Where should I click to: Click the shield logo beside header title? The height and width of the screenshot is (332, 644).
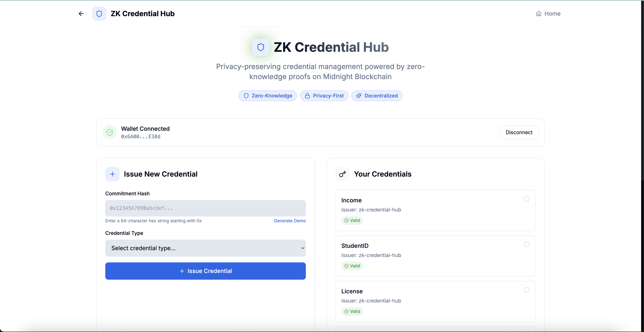pyautogui.click(x=99, y=13)
